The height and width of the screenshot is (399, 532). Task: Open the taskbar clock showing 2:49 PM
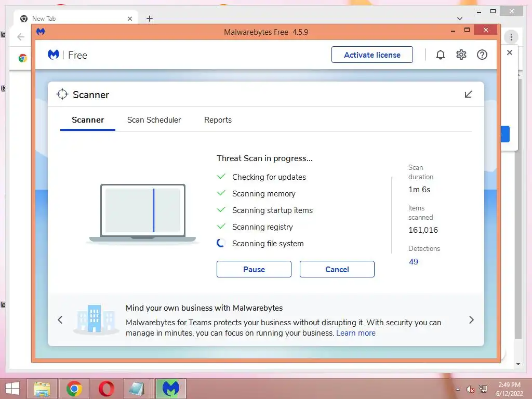[x=509, y=389]
